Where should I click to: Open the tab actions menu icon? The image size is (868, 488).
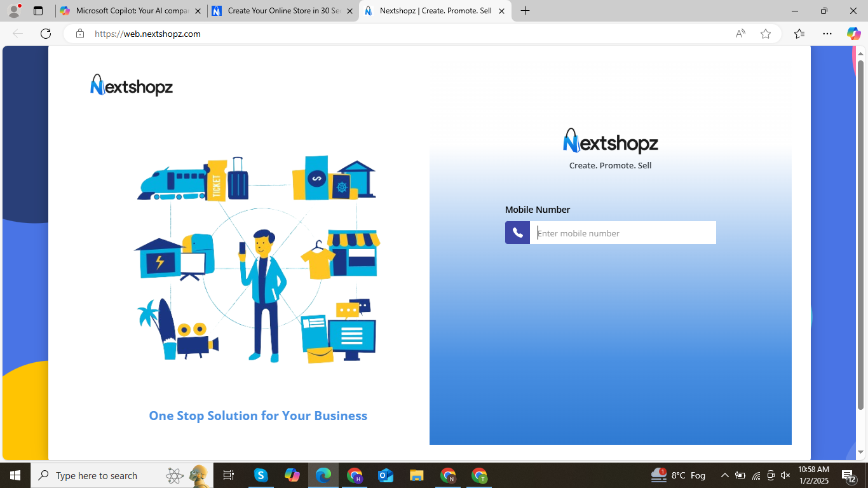38,11
